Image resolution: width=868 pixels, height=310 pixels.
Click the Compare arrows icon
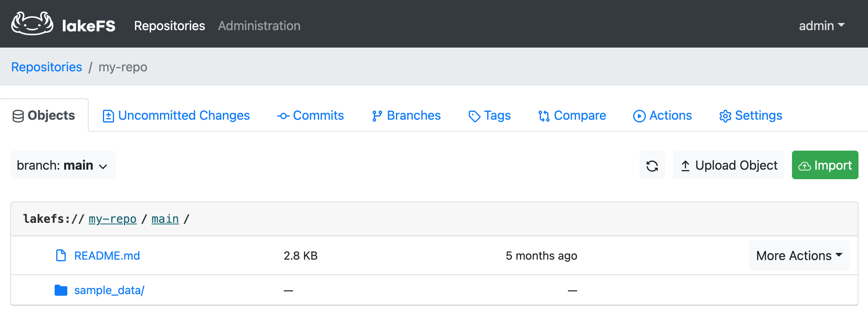(544, 116)
